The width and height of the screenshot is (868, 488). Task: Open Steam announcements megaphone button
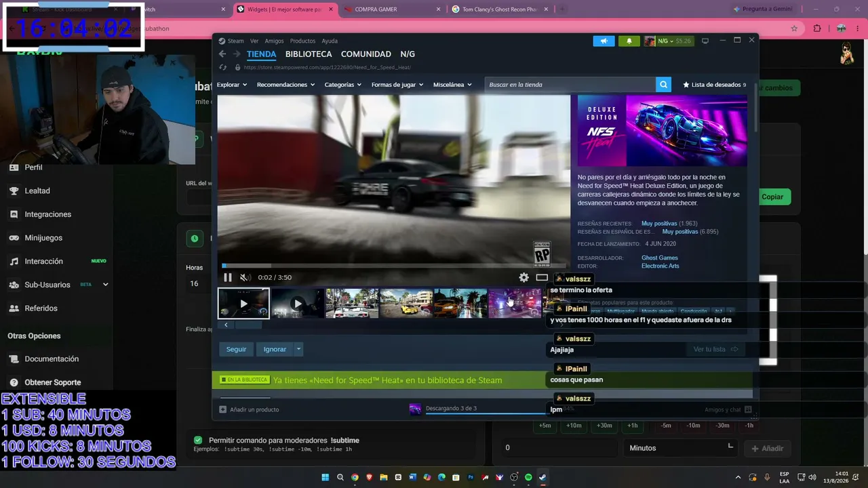[x=604, y=41]
